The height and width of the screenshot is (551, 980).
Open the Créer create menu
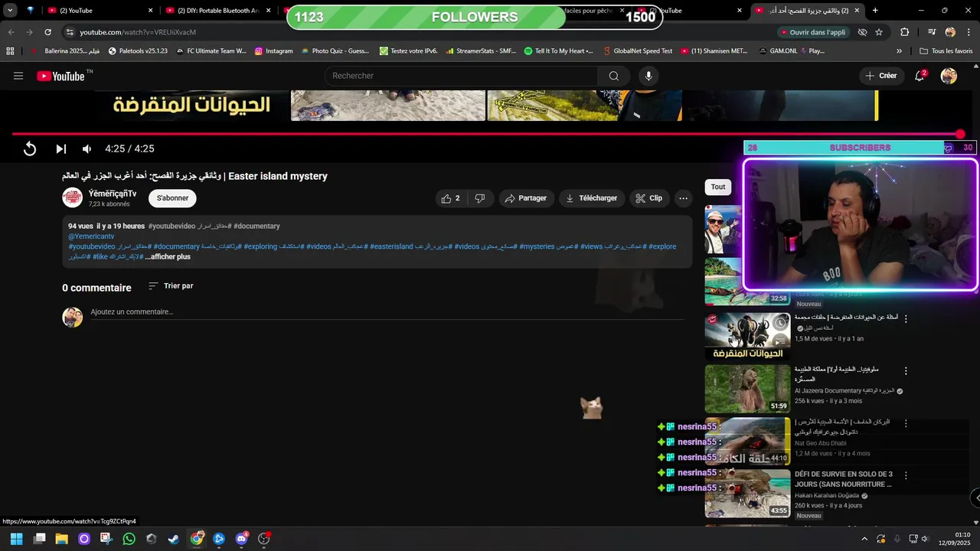pyautogui.click(x=880, y=76)
